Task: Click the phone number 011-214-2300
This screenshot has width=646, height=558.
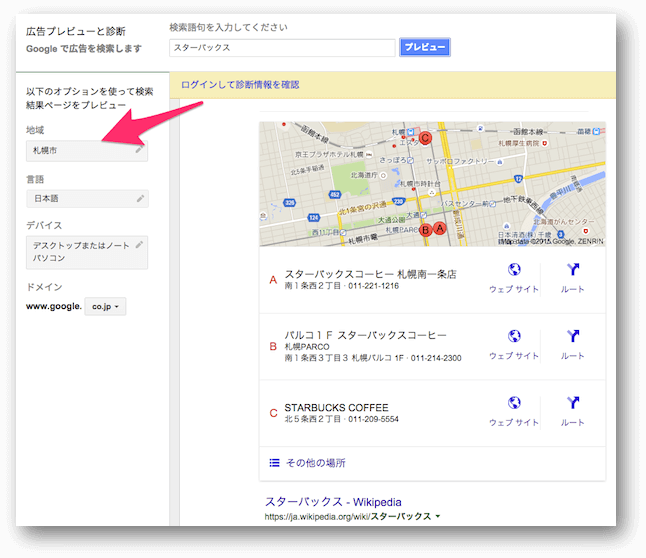Action: tap(436, 358)
